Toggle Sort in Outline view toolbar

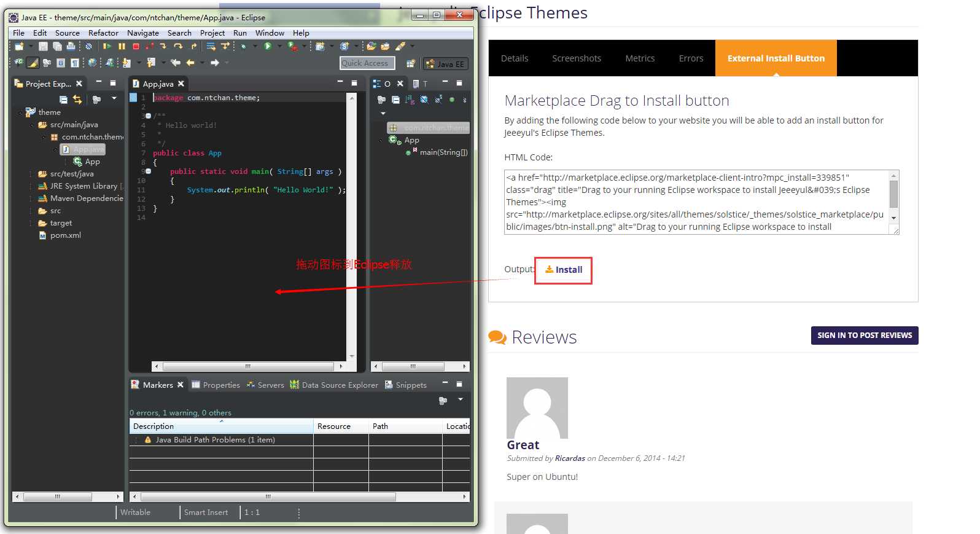410,100
